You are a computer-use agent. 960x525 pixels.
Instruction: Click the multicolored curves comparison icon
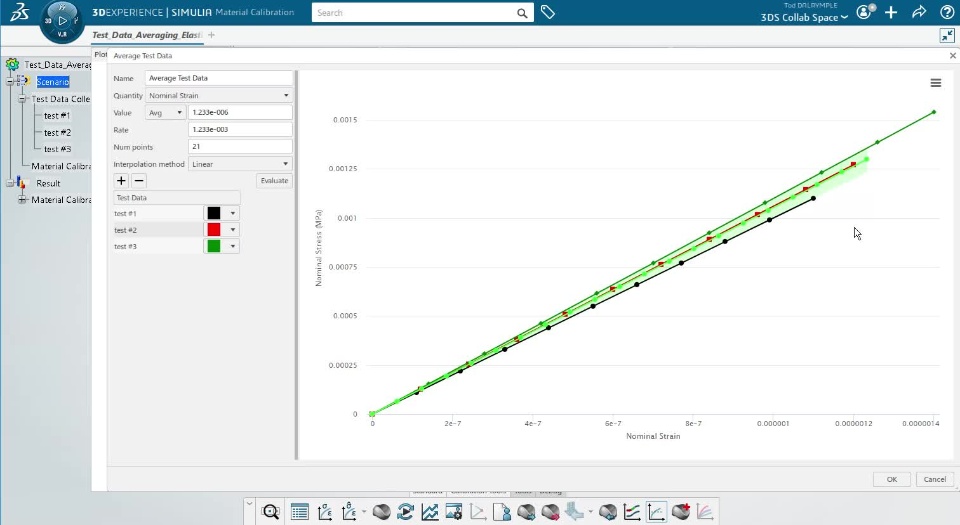(x=632, y=511)
